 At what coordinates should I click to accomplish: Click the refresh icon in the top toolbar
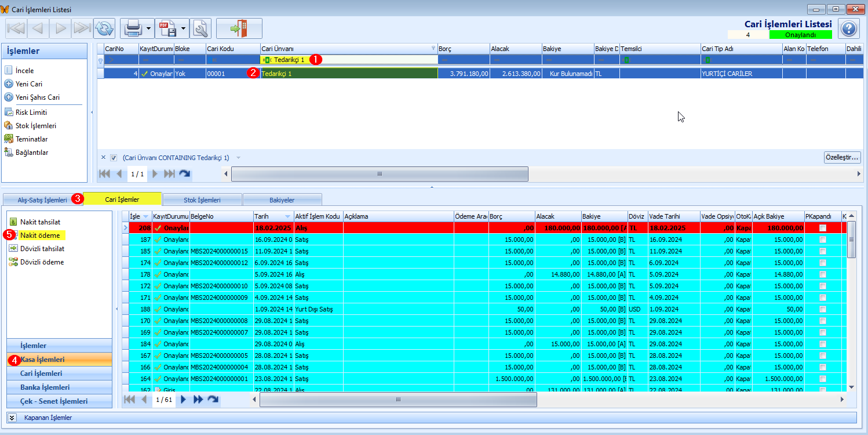click(104, 28)
